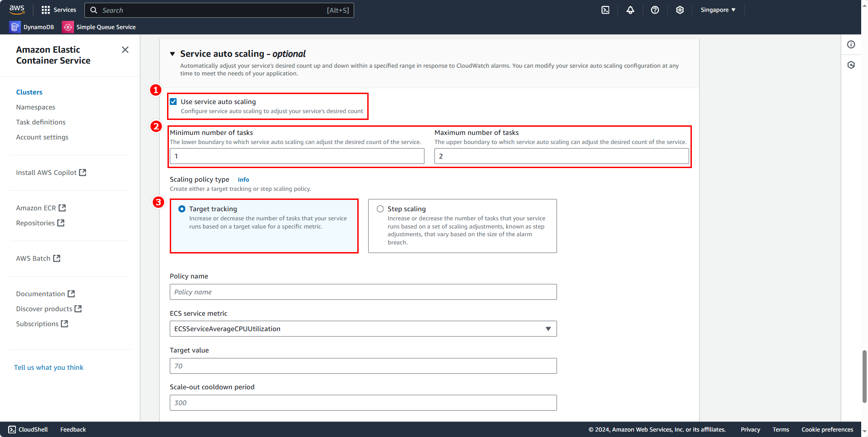868x437 pixels.
Task: Go to Namespaces in the sidebar
Action: click(x=36, y=107)
